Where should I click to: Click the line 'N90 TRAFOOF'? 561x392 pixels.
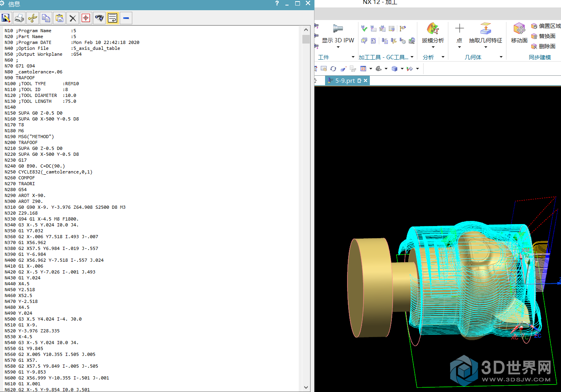(20, 78)
